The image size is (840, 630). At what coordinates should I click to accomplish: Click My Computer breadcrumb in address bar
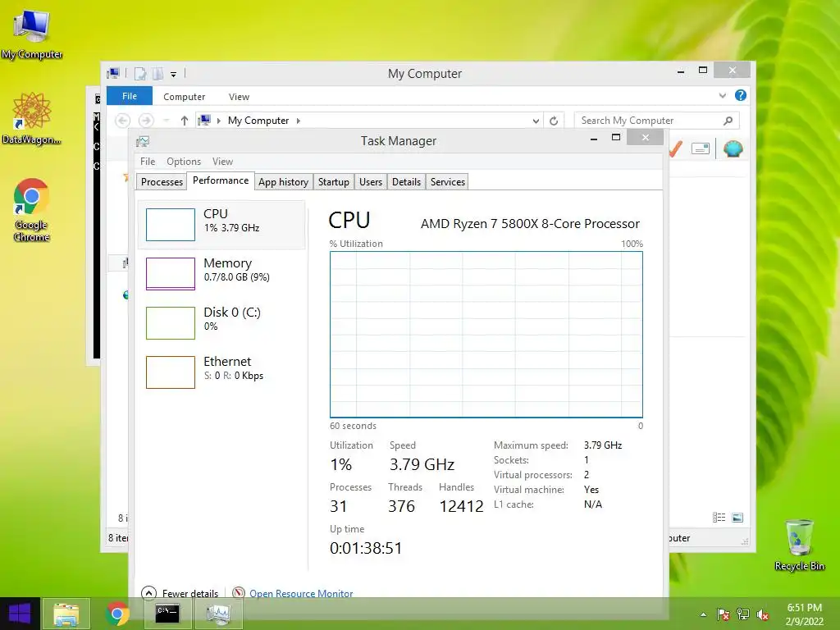click(x=258, y=121)
